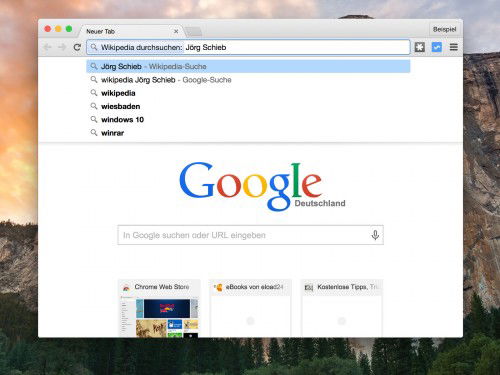Screen dimensions: 500x375
Task: Select the Neuer Tab tab
Action: [131, 31]
